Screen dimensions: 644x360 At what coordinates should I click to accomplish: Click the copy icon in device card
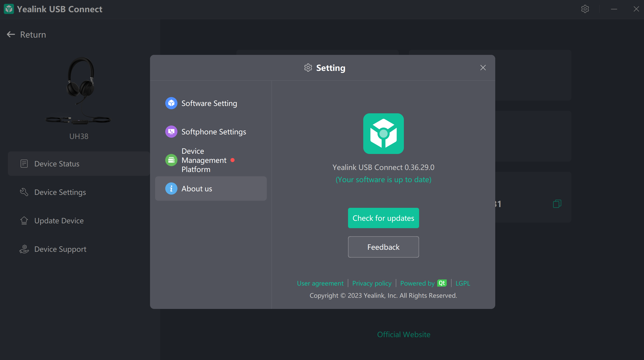click(x=557, y=204)
